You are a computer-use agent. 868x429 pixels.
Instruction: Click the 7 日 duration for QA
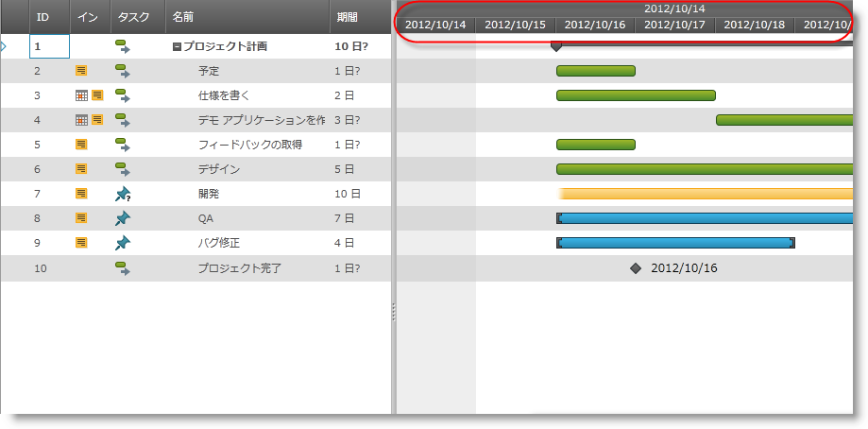pyautogui.click(x=345, y=218)
